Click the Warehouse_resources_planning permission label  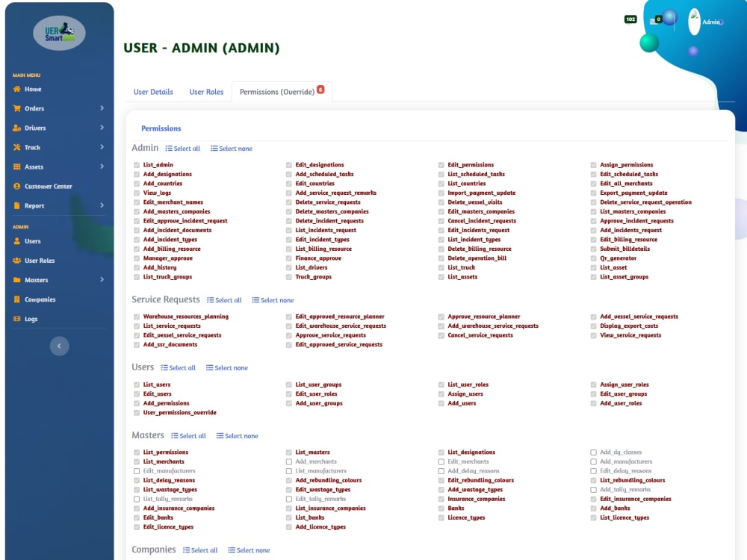186,317
